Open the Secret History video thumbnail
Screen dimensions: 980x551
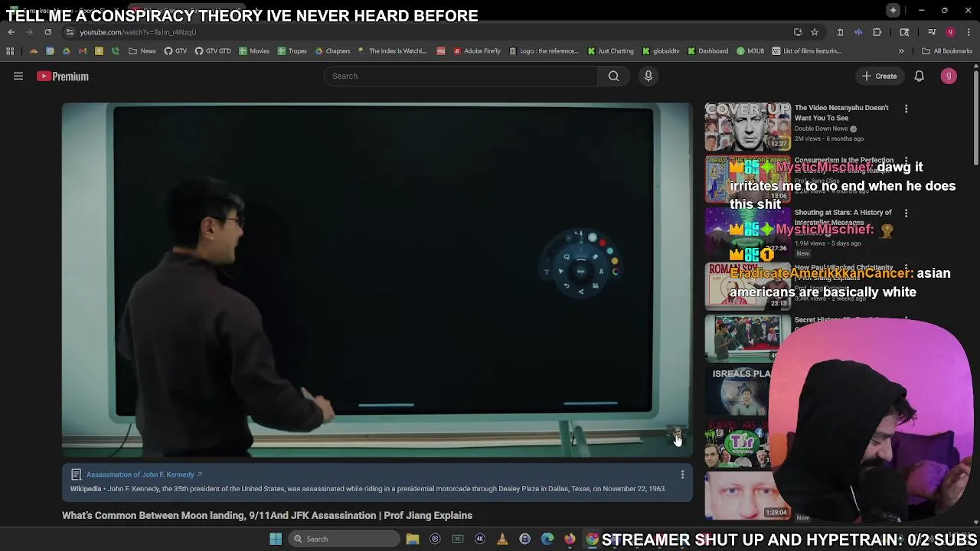click(747, 337)
